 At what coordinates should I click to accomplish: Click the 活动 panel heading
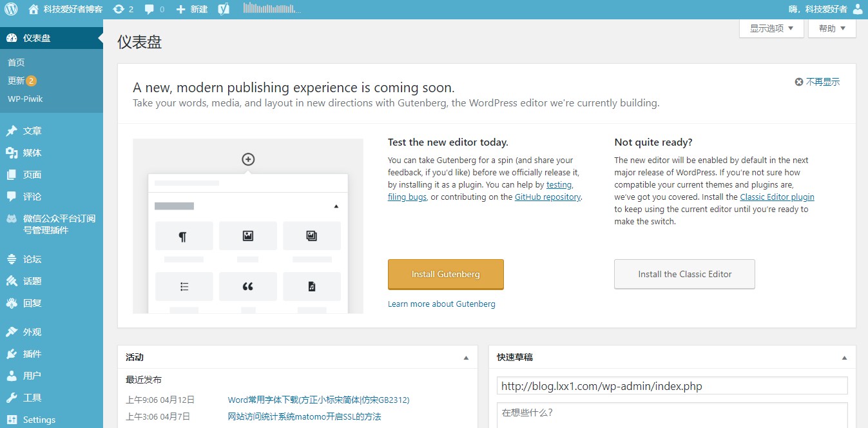click(135, 357)
